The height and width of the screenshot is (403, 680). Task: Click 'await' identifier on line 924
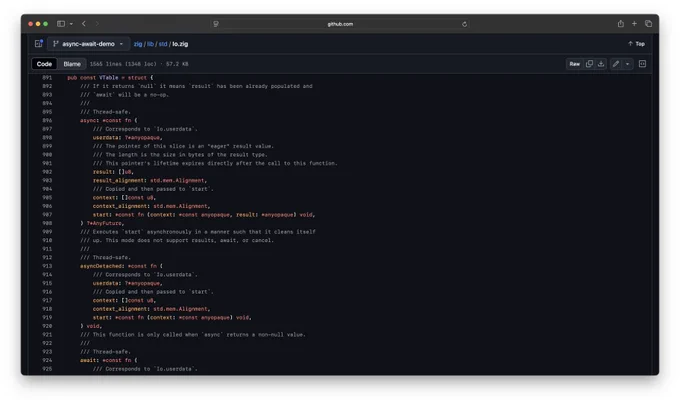(88, 360)
